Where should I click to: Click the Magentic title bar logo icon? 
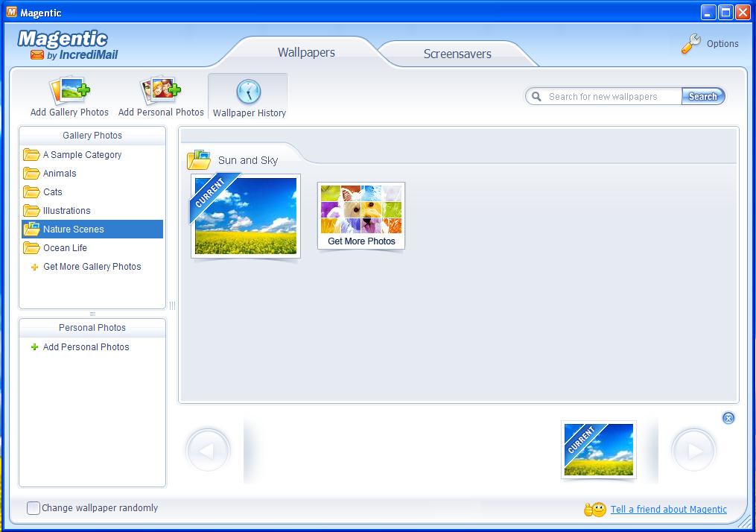(11, 12)
